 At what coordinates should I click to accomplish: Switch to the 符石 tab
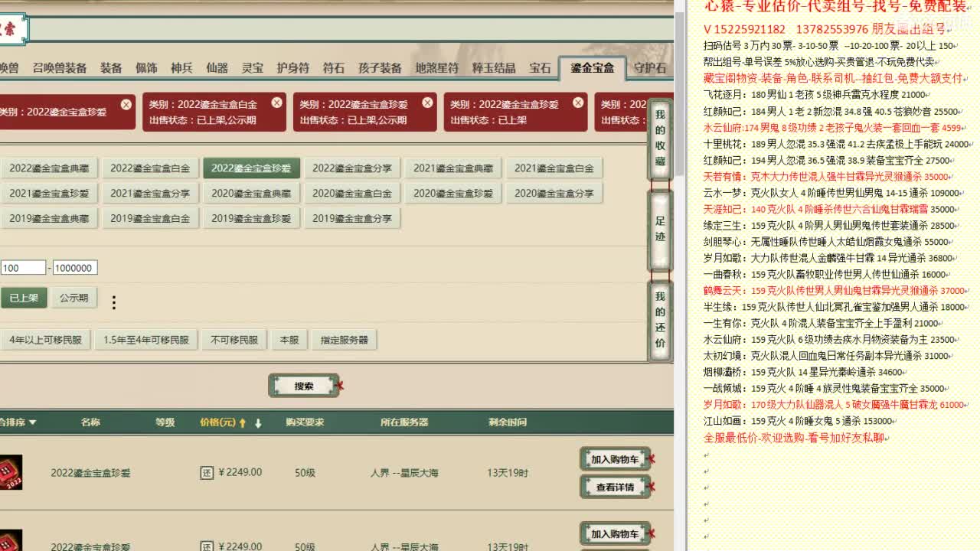[x=334, y=68]
